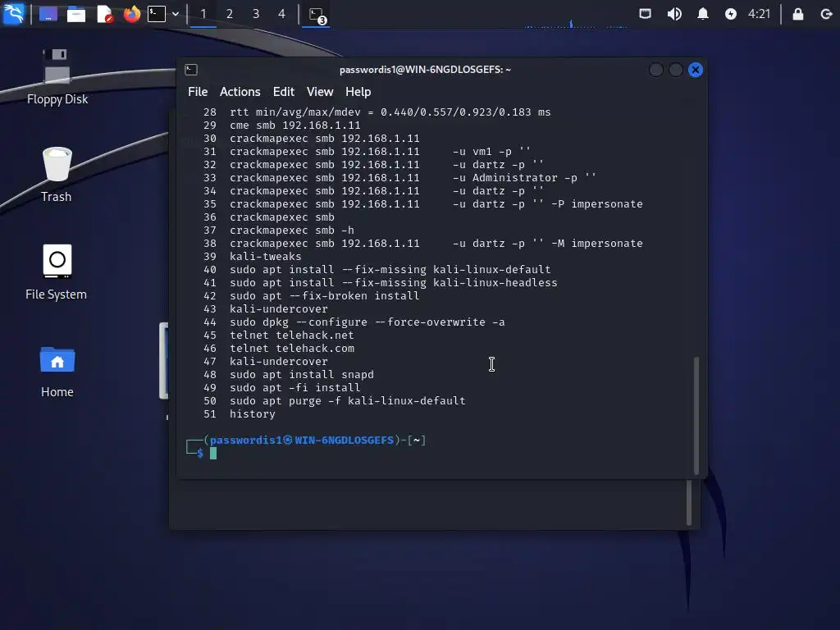Open the text editor panel launcher
Viewport: 840px width, 630px height.
[x=104, y=14]
